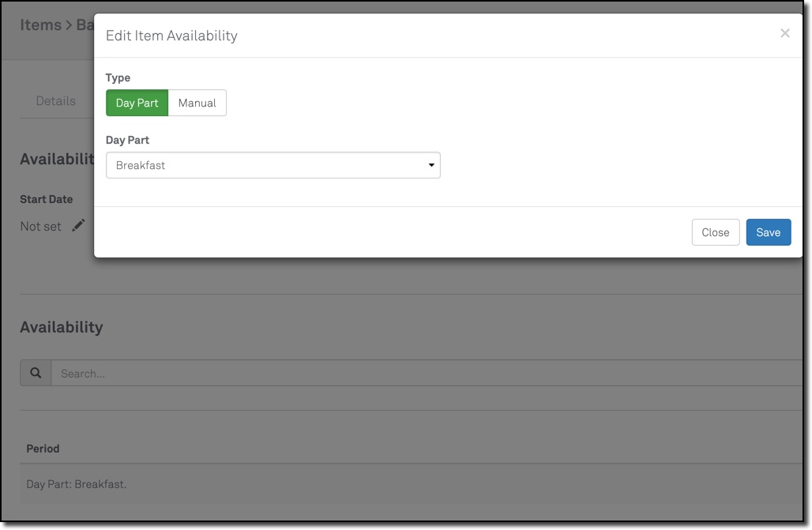Click the "Edit Item Availability" dialog title
This screenshot has height=530, width=812.
tap(171, 36)
